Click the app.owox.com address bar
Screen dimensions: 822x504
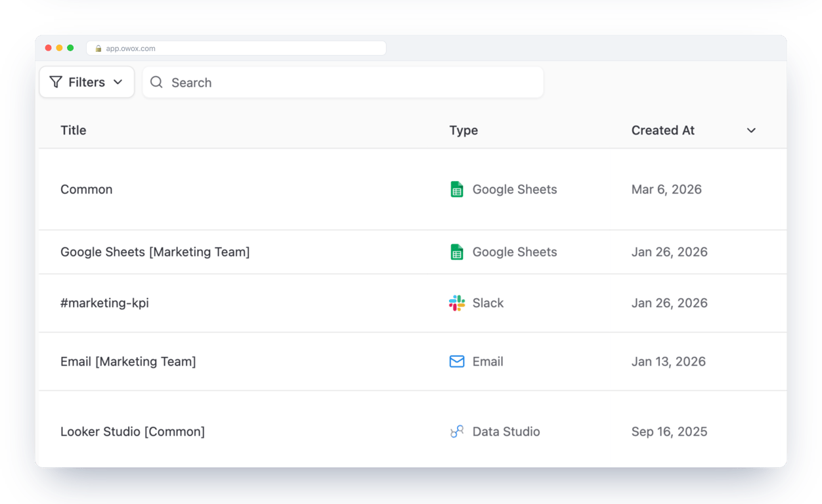tap(236, 48)
